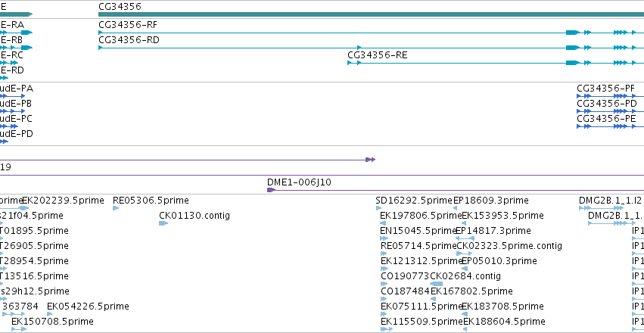This screenshot has width=644, height=333.
Task: Click the s29h12.5prime EST label
Action: tap(35, 291)
